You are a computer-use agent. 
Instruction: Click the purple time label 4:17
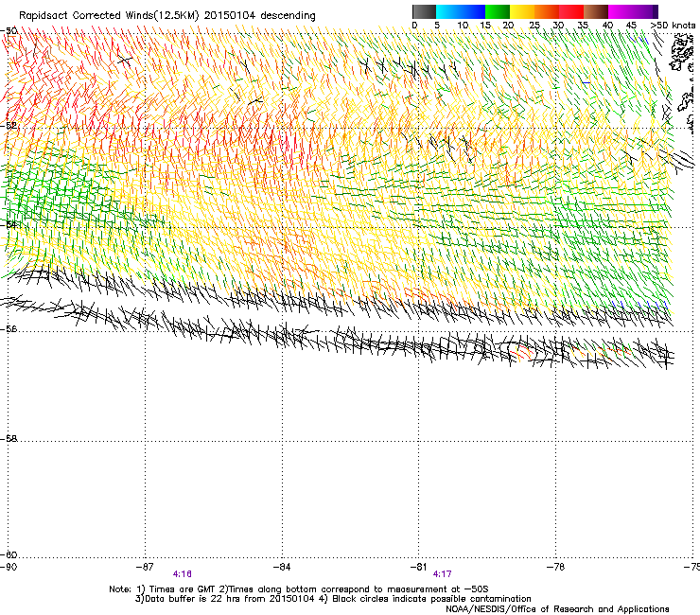pos(442,574)
